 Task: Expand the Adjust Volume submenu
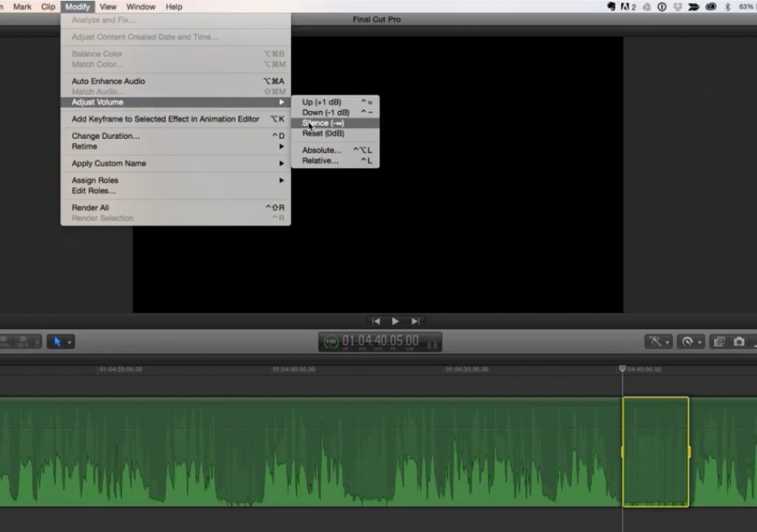[176, 102]
